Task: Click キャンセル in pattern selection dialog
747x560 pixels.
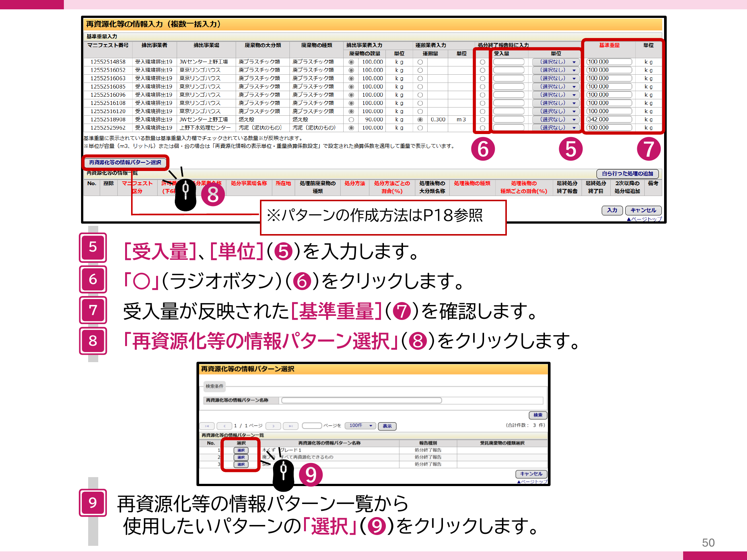Action: coord(531,474)
